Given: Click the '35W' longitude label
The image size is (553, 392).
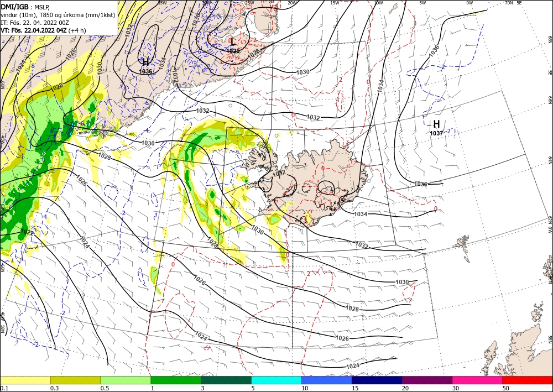Looking at the screenshot, I should pyautogui.click(x=162, y=3).
